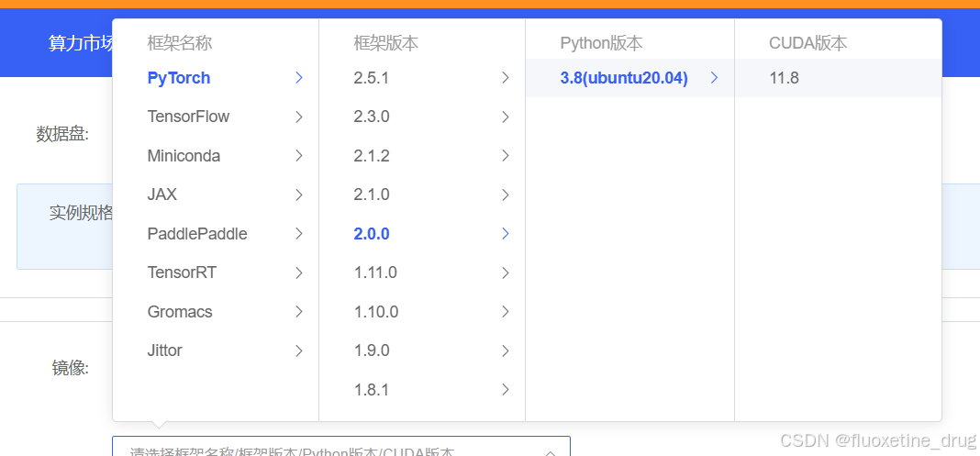The width and height of the screenshot is (980, 456).
Task: Click the 框架版本 column header
Action: click(x=385, y=43)
